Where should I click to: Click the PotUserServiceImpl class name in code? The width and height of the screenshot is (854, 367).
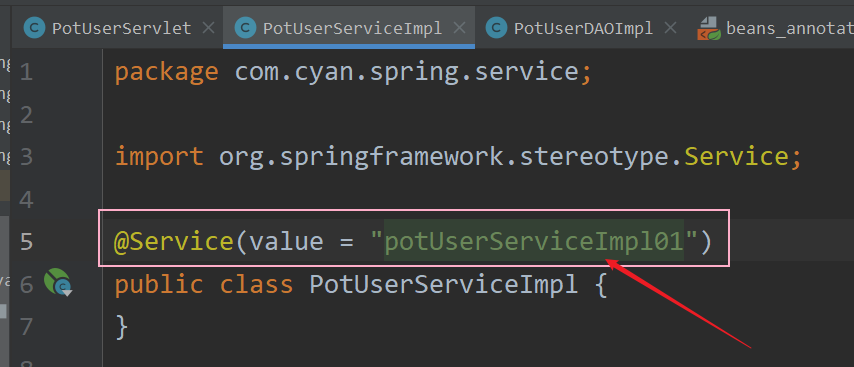pos(444,284)
